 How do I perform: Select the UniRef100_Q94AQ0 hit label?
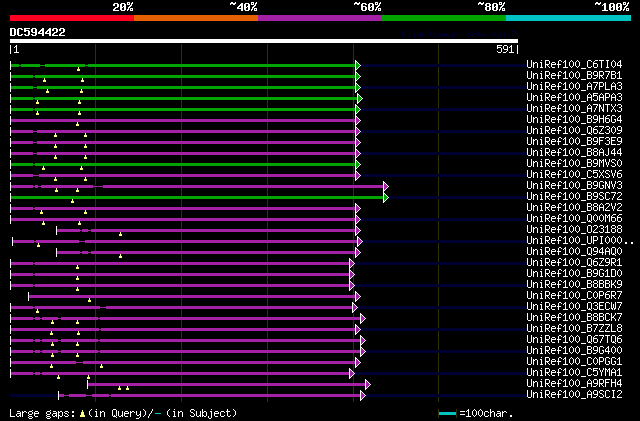tap(574, 252)
